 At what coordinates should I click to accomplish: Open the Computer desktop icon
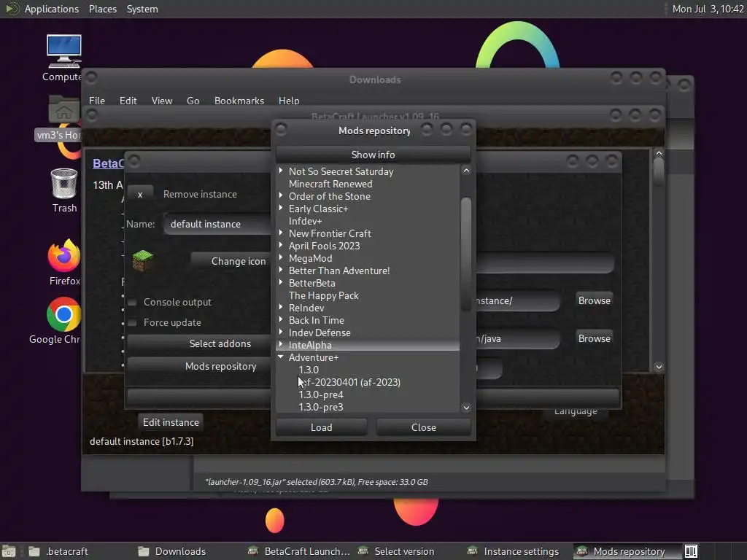click(x=64, y=52)
